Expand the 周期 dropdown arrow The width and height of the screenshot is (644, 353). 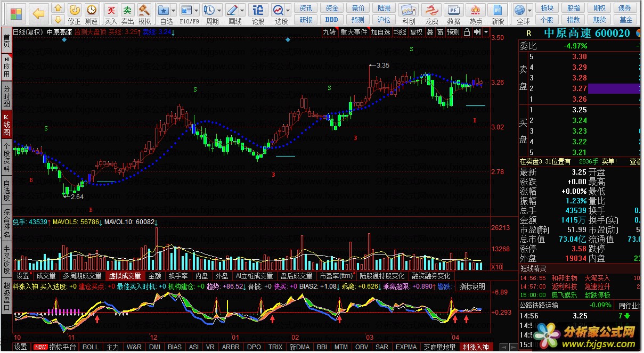220,10
